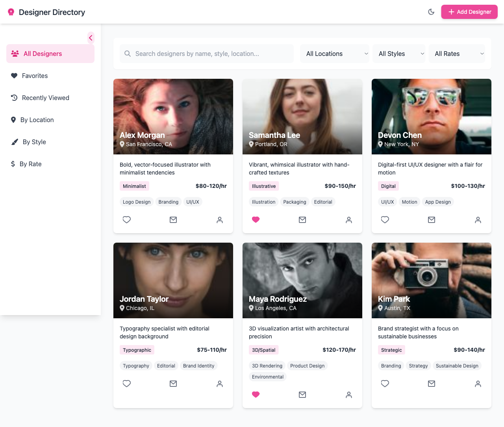Open the All Locations dropdown
Screen dimensions: 504x427
coord(334,54)
